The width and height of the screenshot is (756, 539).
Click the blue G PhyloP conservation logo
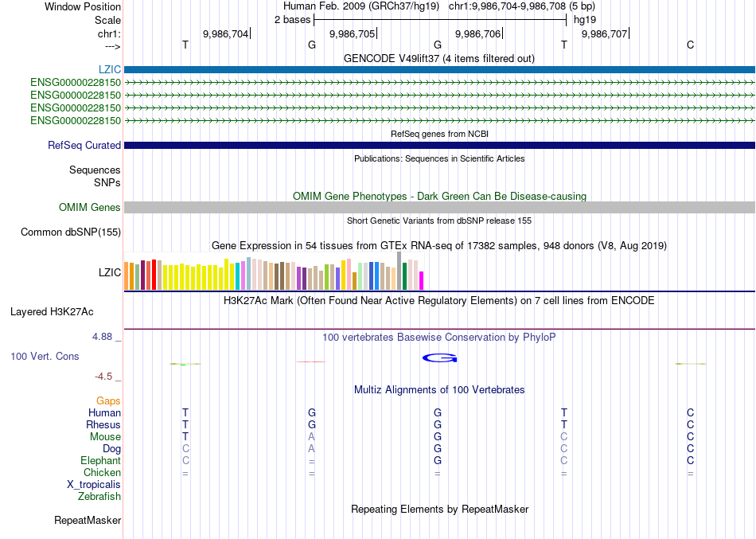440,358
